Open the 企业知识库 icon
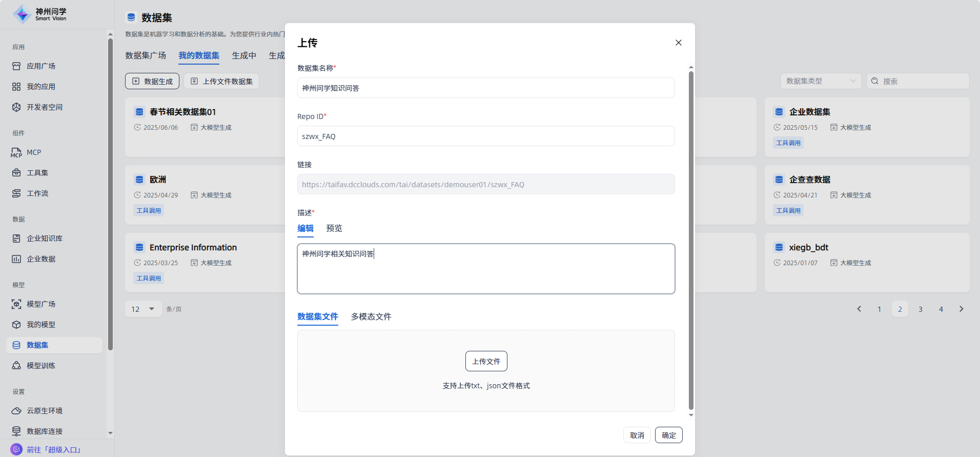980x457 pixels. click(16, 239)
